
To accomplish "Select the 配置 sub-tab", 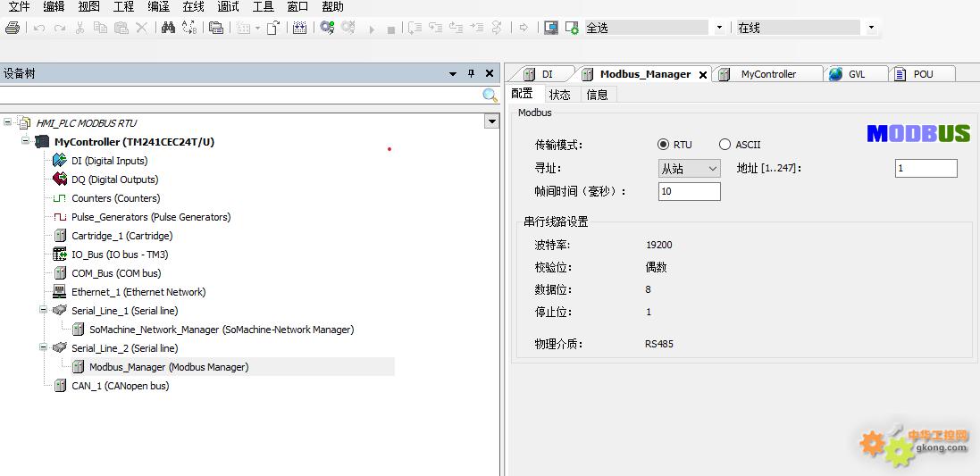I will 523,94.
